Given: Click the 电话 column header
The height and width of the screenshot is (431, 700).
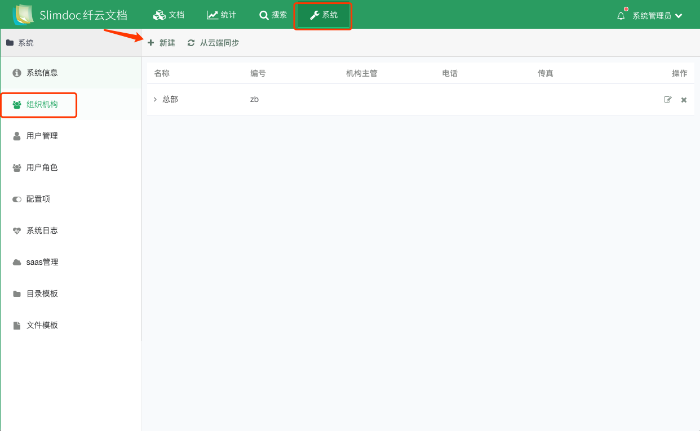Looking at the screenshot, I should (x=450, y=73).
